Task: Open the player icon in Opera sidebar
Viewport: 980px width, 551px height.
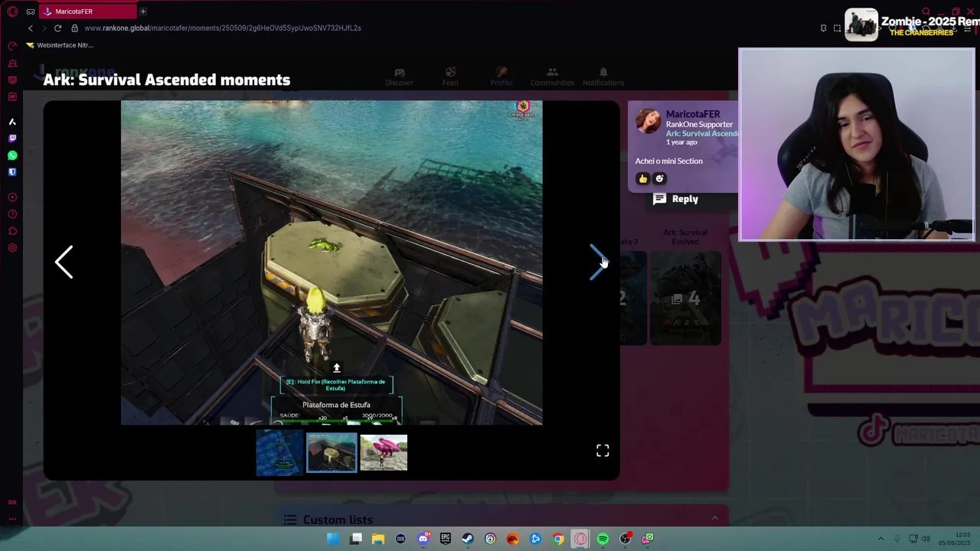Action: tap(12, 197)
